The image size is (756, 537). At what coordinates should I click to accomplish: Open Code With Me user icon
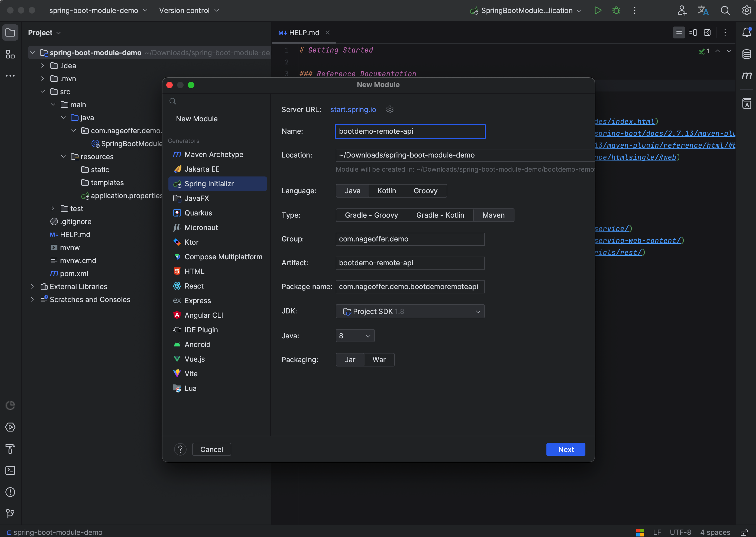(x=682, y=11)
